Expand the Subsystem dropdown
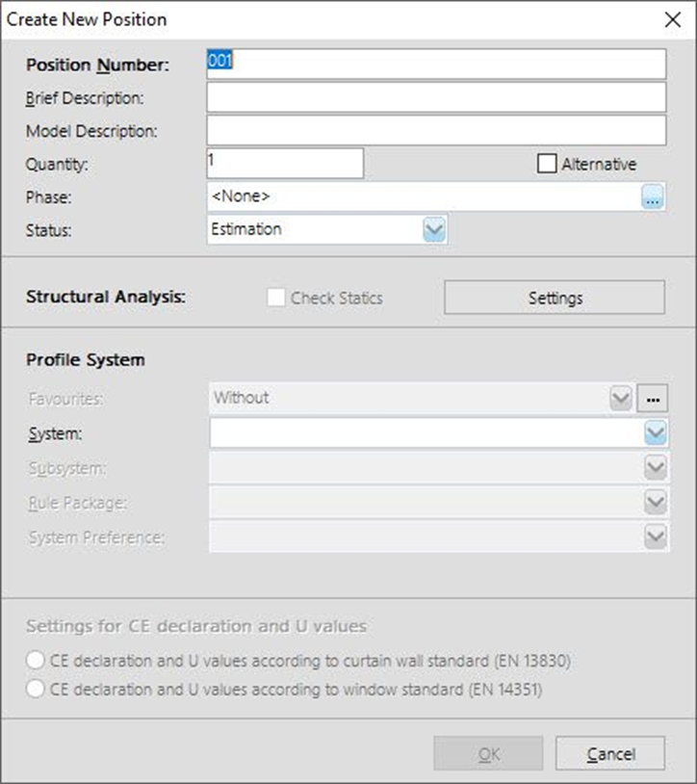697x784 pixels. (x=655, y=468)
